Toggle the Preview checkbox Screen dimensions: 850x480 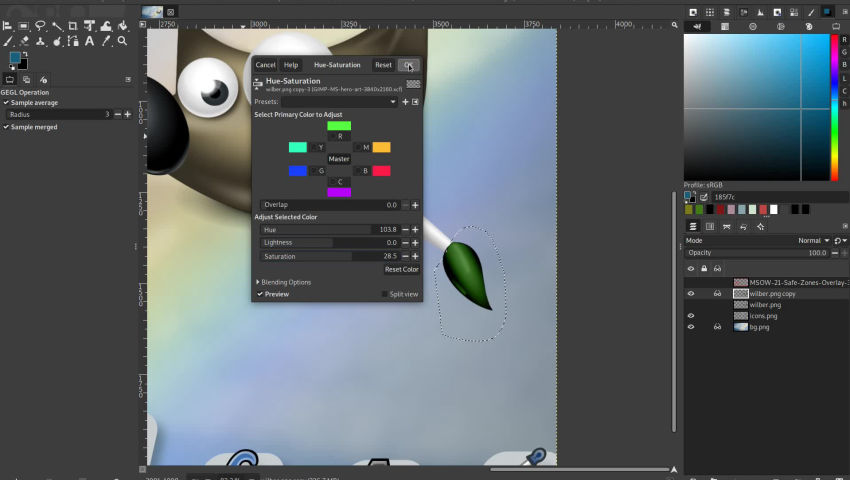coord(273,294)
